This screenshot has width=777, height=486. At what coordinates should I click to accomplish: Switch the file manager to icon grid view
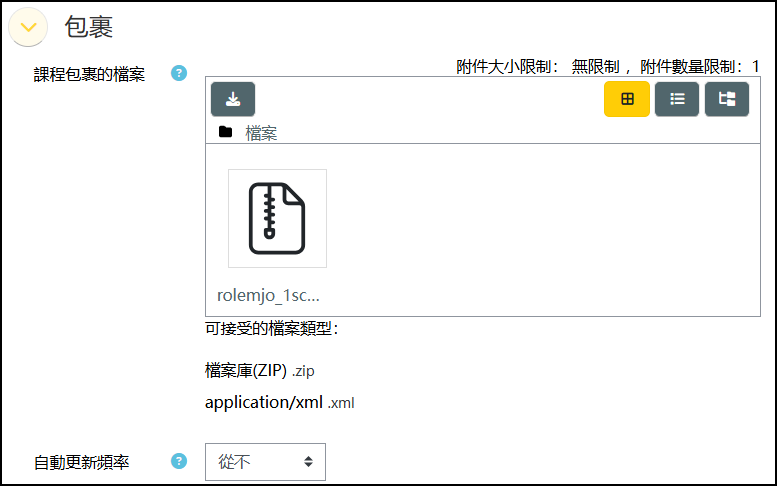627,99
